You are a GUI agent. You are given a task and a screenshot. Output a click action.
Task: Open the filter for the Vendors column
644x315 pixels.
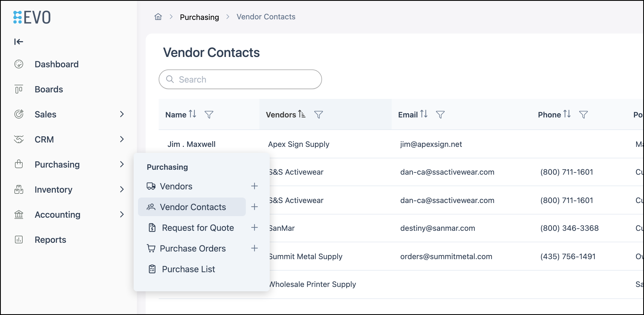[318, 115]
